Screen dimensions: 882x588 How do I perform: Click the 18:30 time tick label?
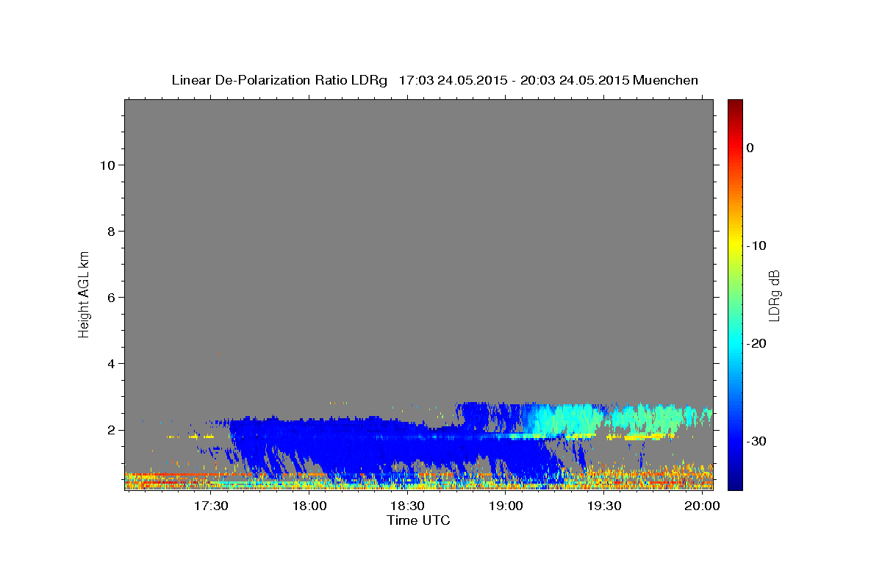tap(407, 506)
